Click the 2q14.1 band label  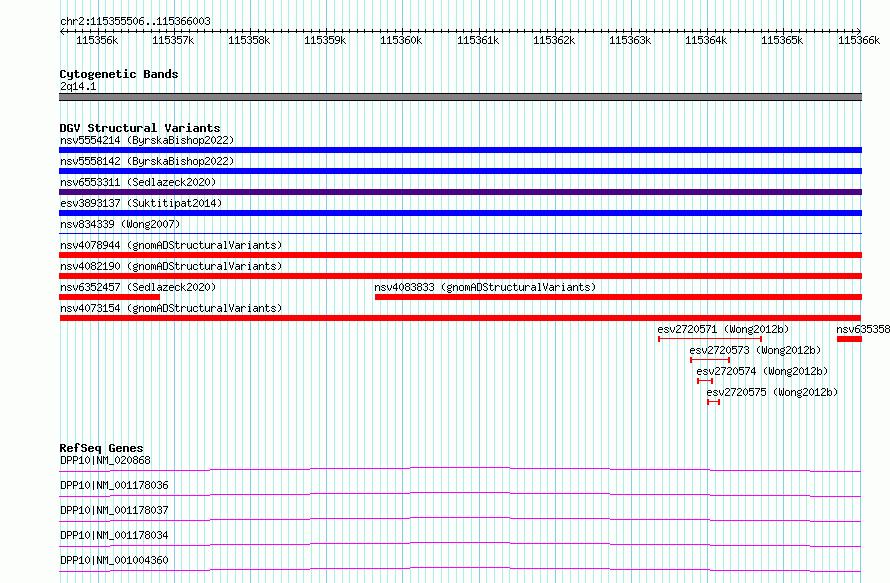[78, 86]
